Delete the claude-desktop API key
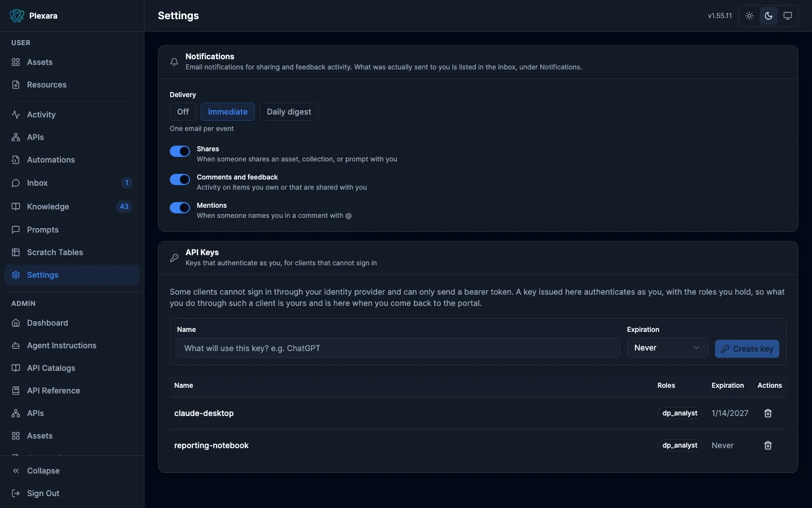 pos(768,413)
